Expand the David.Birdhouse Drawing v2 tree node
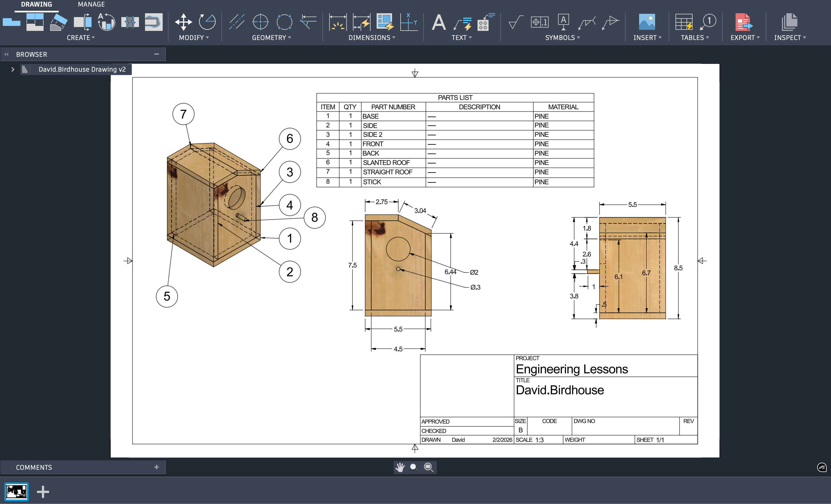The height and width of the screenshot is (504, 831). point(13,69)
